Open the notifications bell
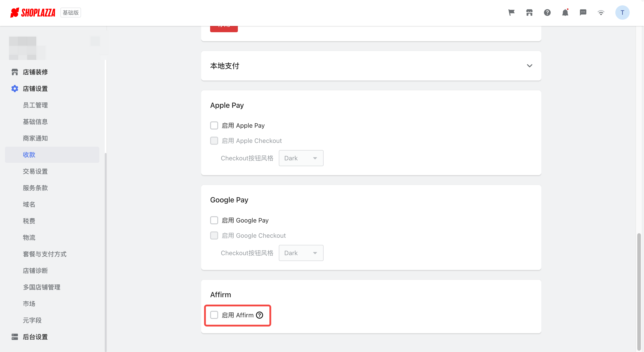This screenshot has width=644, height=352. click(x=565, y=13)
